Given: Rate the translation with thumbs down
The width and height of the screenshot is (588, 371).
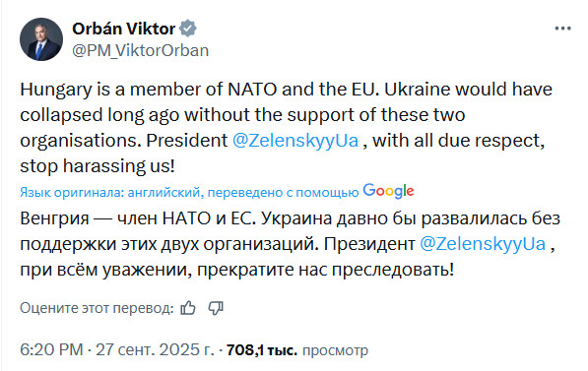Looking at the screenshot, I should [x=216, y=308].
